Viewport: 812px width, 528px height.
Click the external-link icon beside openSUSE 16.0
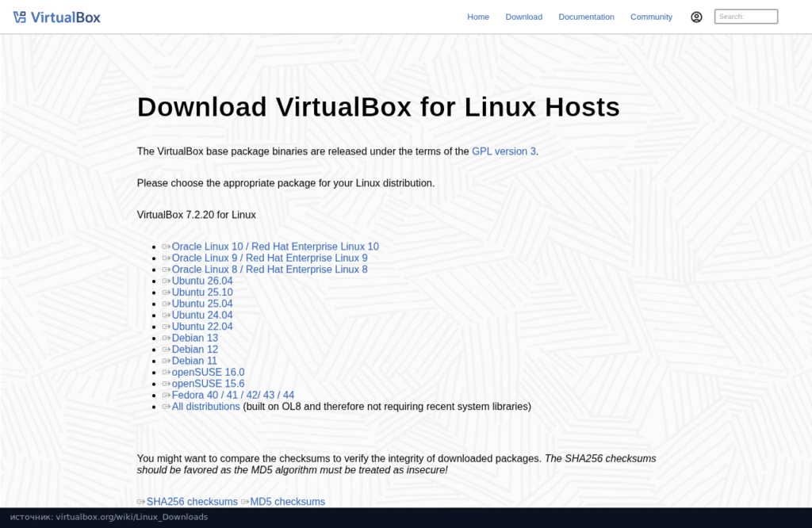pyautogui.click(x=167, y=372)
